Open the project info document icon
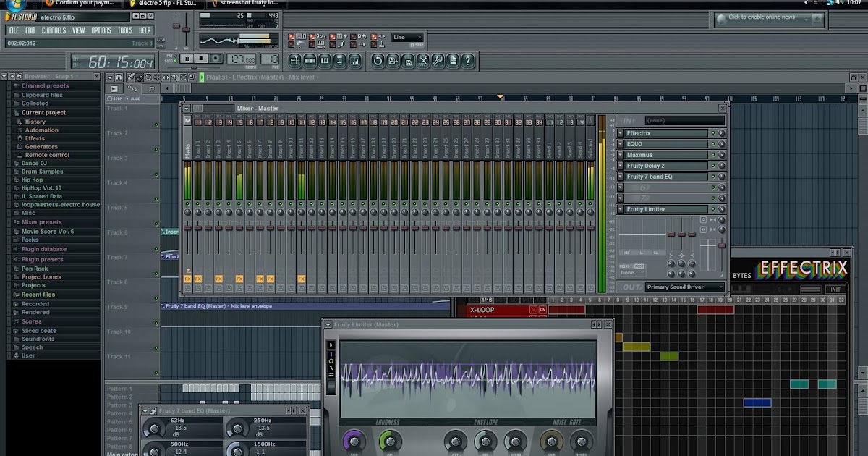The width and height of the screenshot is (868, 456). pyautogui.click(x=453, y=61)
